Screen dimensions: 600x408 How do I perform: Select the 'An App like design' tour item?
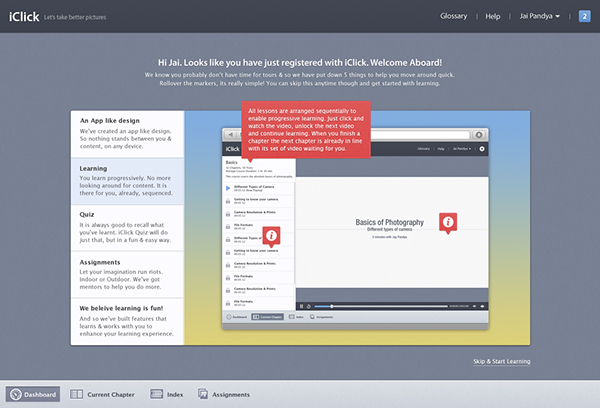tap(127, 134)
